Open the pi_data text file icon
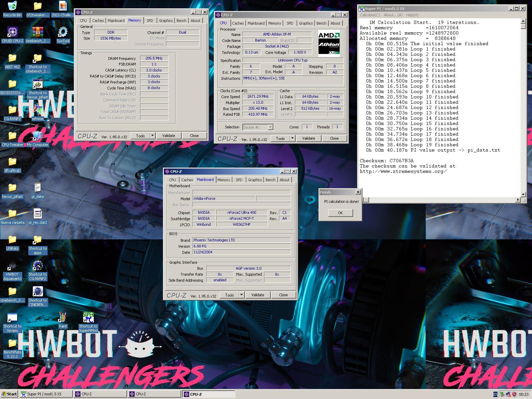532x399 pixels. [38, 191]
